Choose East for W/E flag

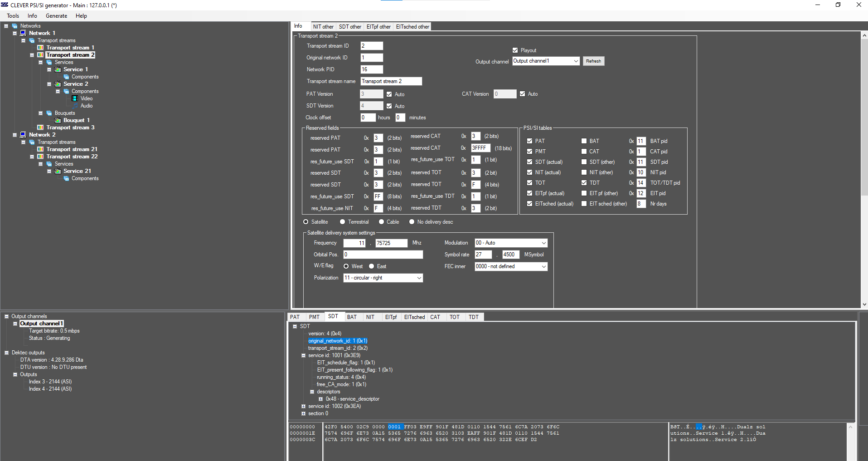[371, 266]
